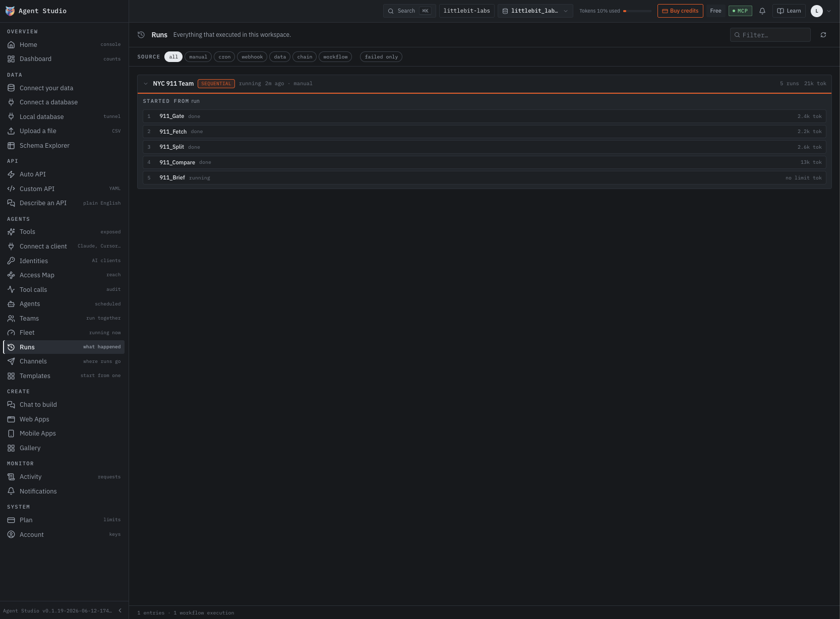Click the Upload a file icon
The image size is (840, 619).
tap(11, 131)
